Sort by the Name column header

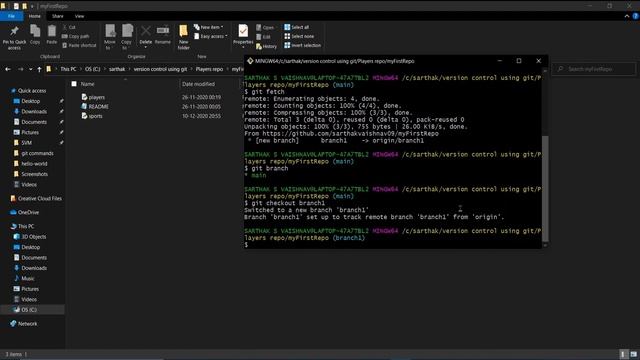(87, 84)
